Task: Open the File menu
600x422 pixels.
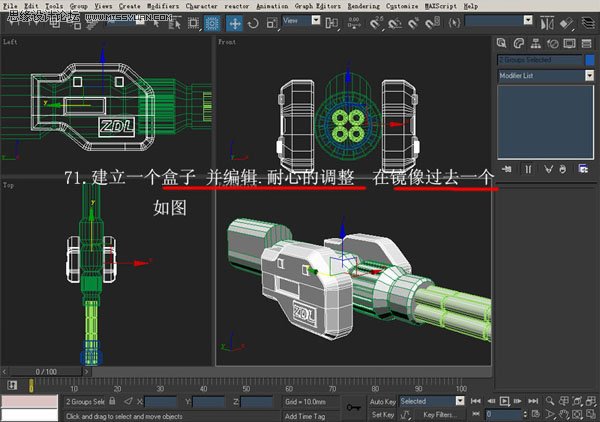Action: click(x=10, y=6)
